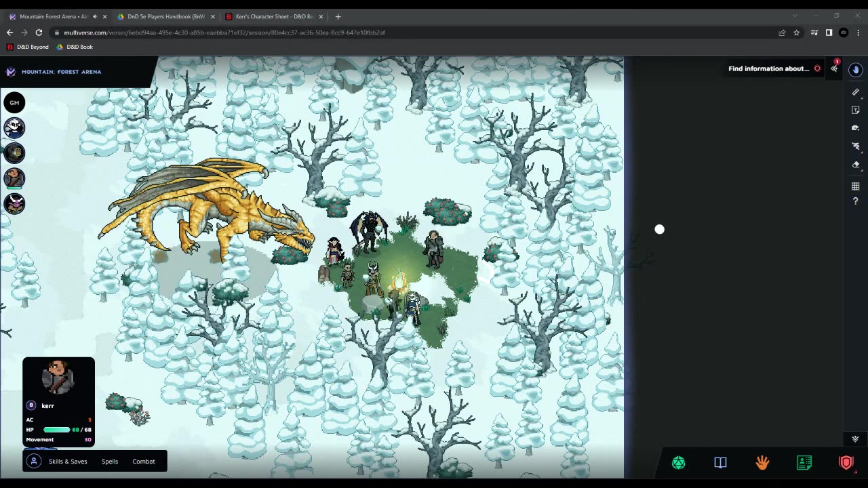Click kerr's HP bar
868x488 pixels.
(x=57, y=430)
